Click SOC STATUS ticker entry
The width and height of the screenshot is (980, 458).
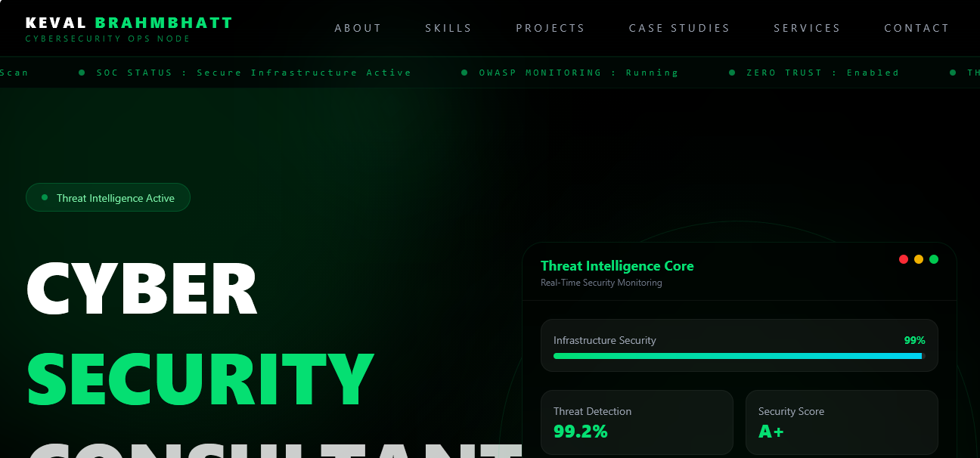click(254, 73)
